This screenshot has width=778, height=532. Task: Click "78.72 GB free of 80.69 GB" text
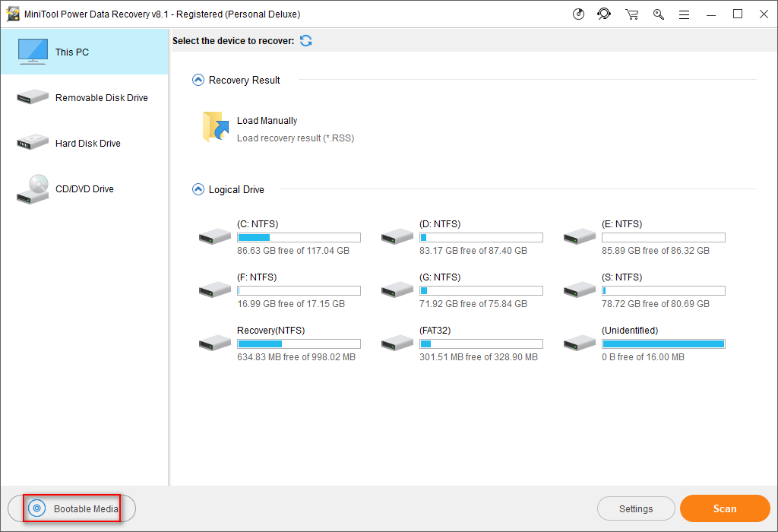pyautogui.click(x=656, y=304)
